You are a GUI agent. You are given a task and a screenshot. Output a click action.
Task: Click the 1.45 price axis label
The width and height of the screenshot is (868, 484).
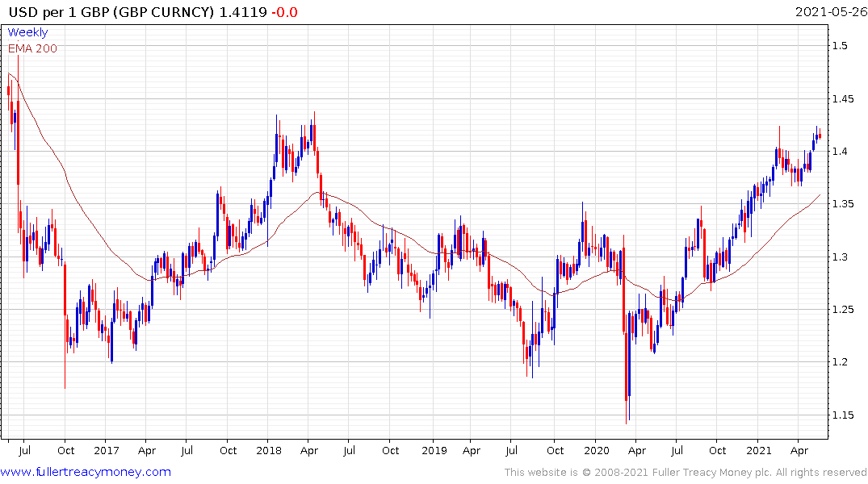point(842,99)
